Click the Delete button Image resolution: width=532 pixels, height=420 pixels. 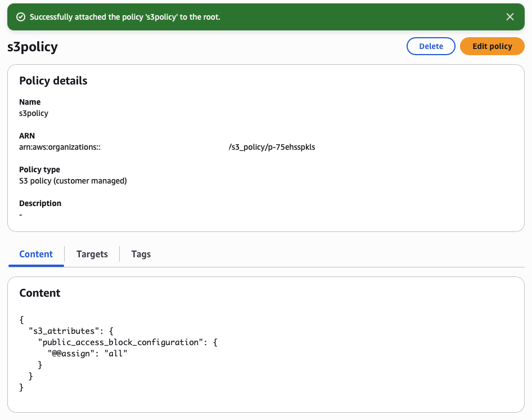click(x=431, y=46)
